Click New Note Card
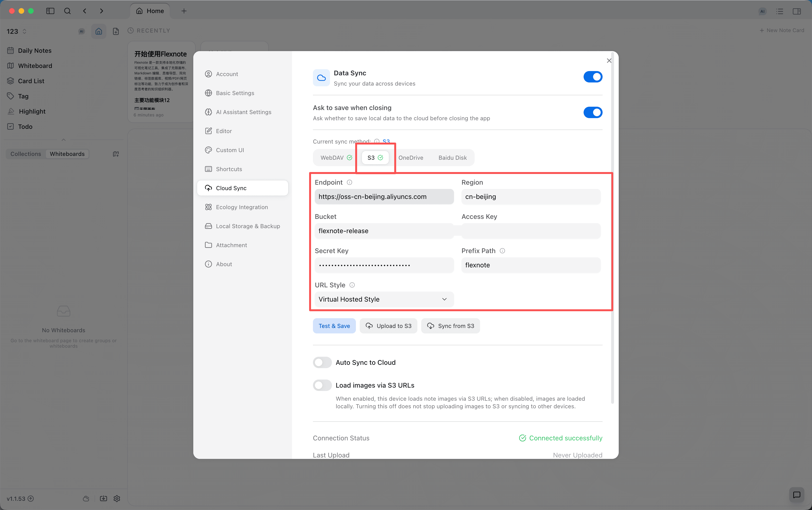 (x=782, y=30)
